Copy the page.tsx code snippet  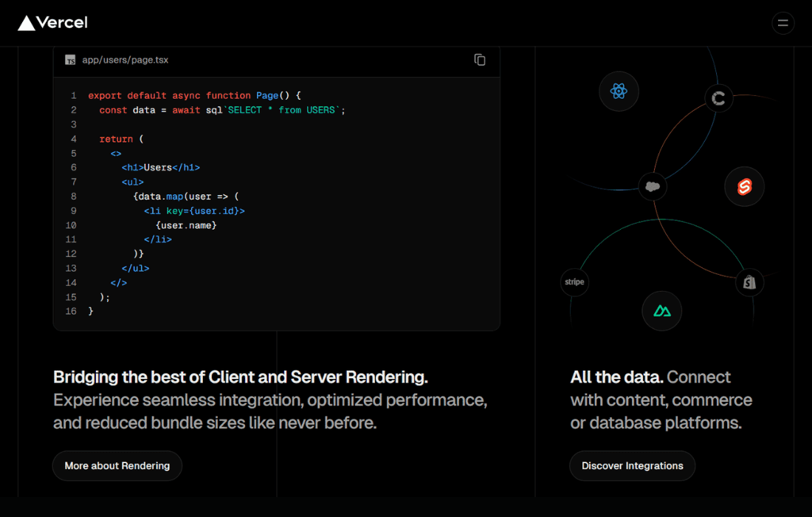pos(480,60)
